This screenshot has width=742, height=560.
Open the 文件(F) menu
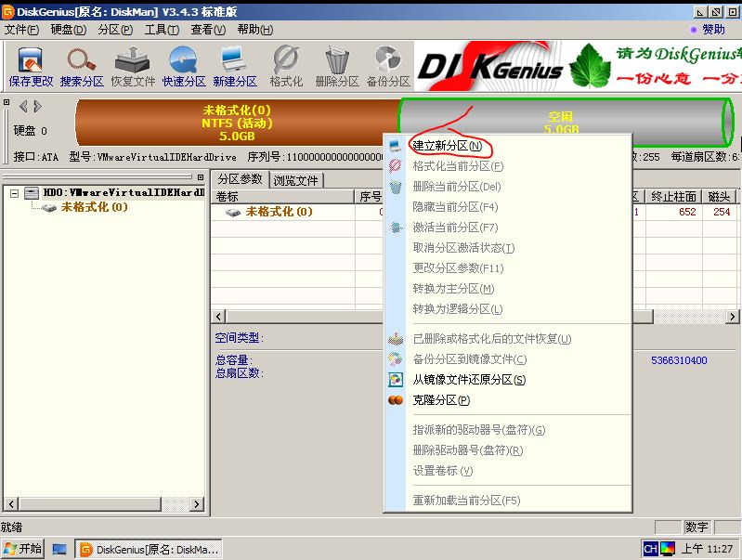(x=21, y=30)
